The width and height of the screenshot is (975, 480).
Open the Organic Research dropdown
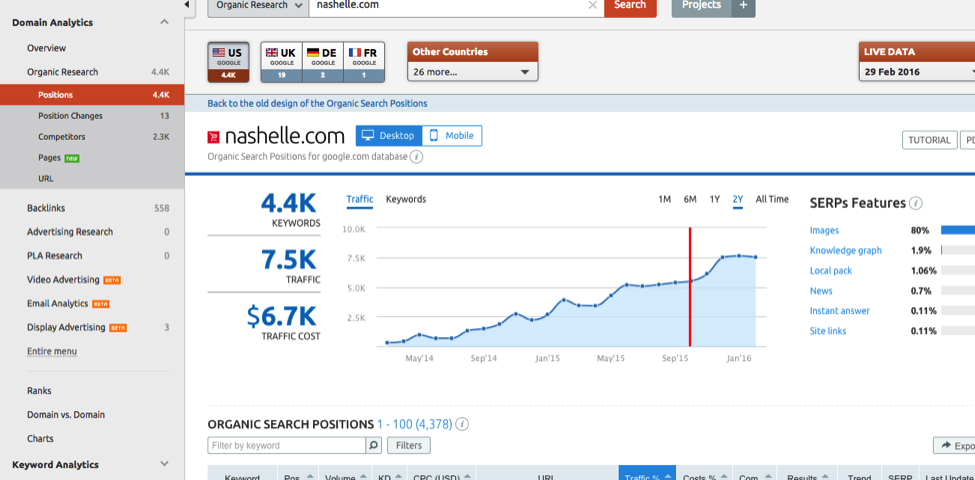pyautogui.click(x=257, y=6)
